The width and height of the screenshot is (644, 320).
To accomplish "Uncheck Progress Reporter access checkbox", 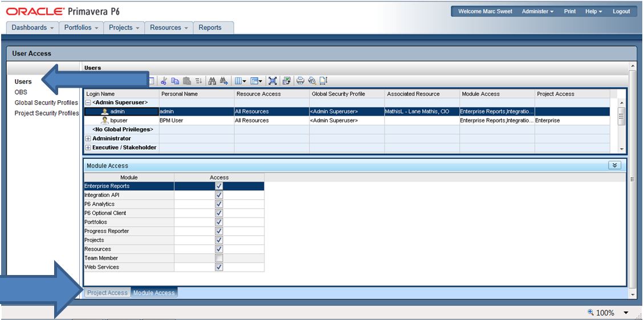I will tap(219, 231).
